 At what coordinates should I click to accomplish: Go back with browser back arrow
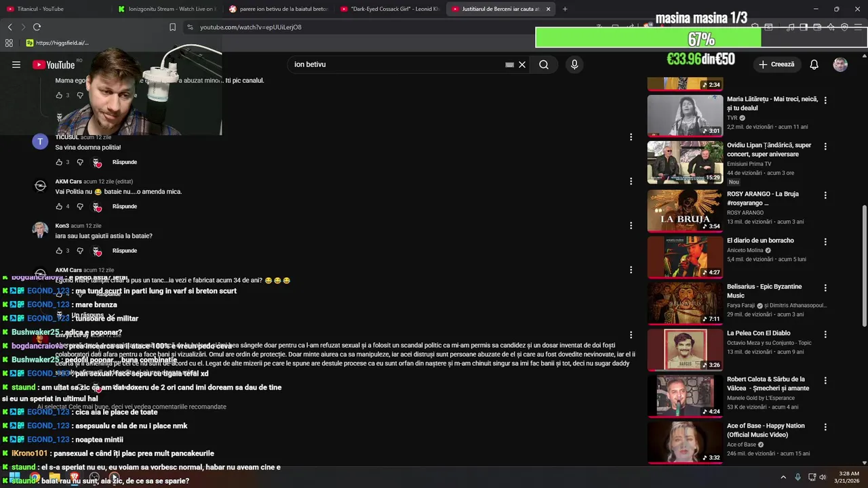coord(9,27)
